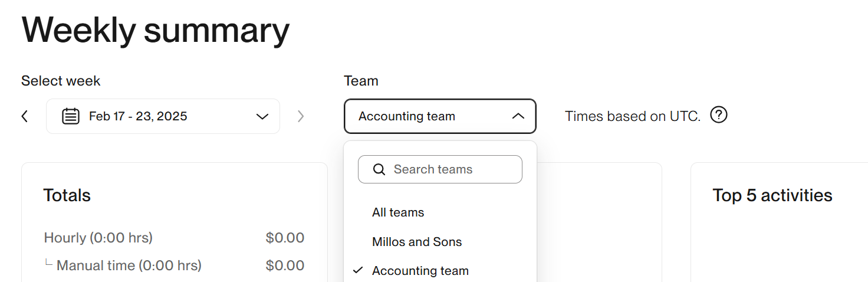Click the Team field label

[361, 81]
